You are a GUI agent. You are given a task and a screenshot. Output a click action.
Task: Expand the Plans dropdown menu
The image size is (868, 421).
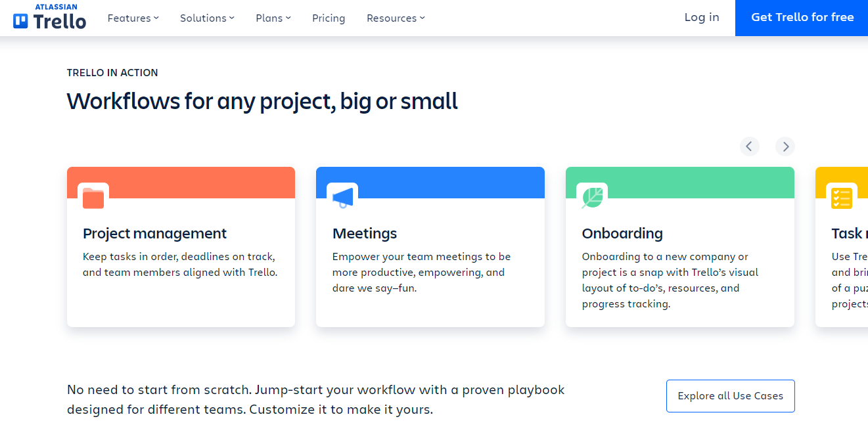click(x=273, y=18)
